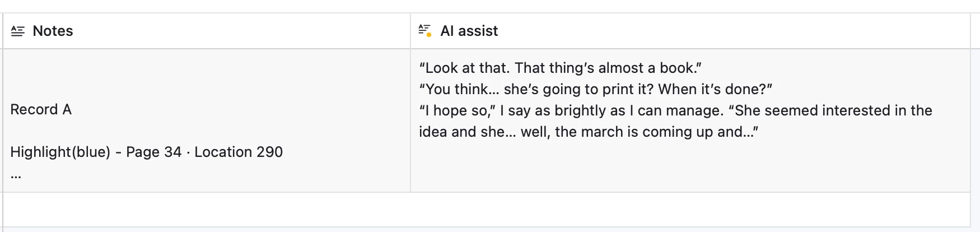The height and width of the screenshot is (232, 980).
Task: Click the ellipsis under the Highlight line
Action: coord(16,175)
